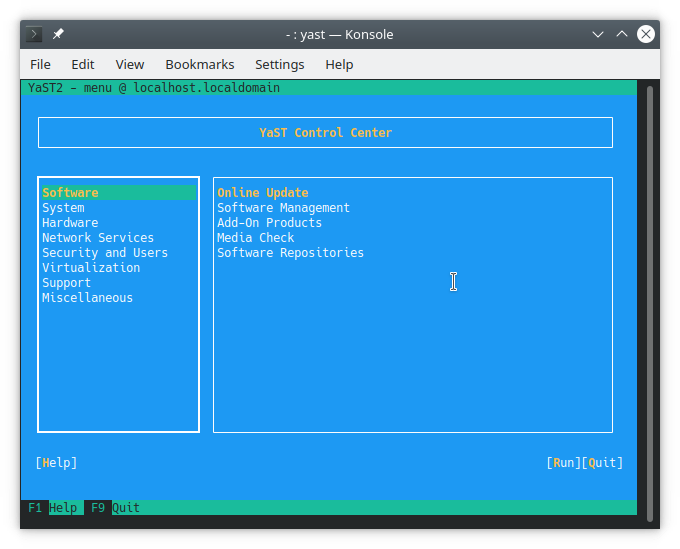The image size is (680, 549).
Task: Launch Online Update module
Action: (263, 193)
